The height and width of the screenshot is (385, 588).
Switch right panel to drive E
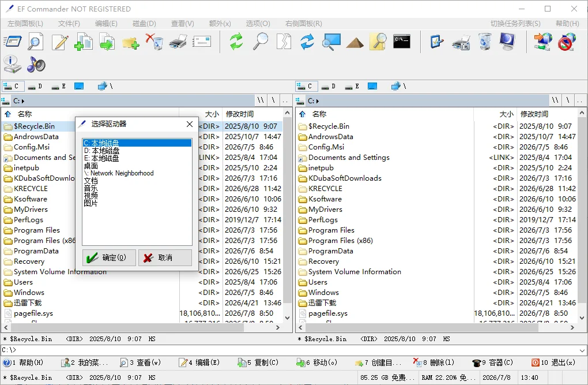point(352,87)
